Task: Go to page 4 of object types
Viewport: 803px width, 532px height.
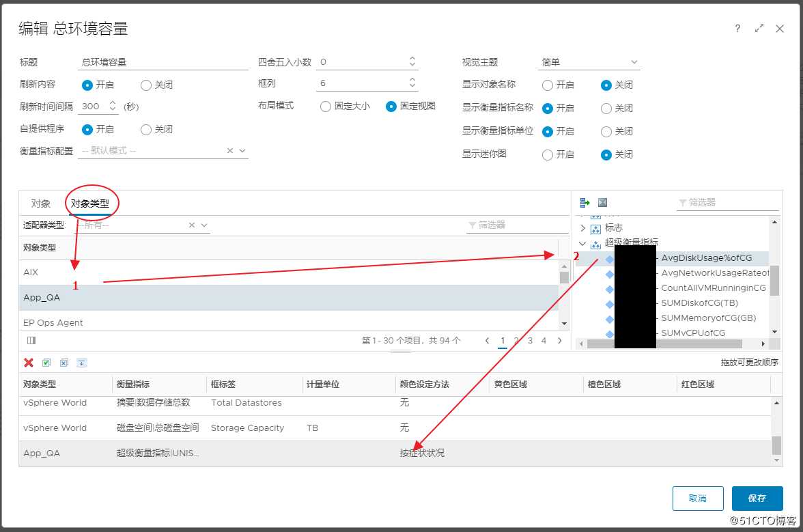Action: coord(544,341)
